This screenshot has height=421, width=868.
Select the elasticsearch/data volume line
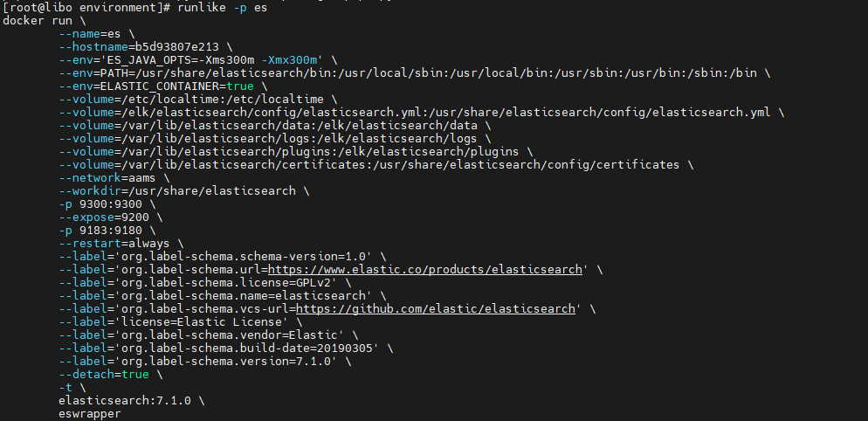(x=274, y=126)
